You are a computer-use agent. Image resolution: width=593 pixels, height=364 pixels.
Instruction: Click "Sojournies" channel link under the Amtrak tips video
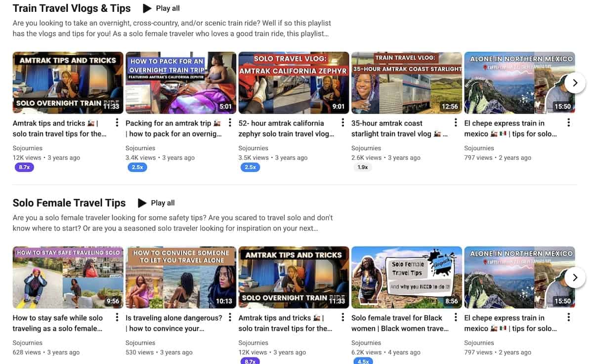(x=27, y=148)
